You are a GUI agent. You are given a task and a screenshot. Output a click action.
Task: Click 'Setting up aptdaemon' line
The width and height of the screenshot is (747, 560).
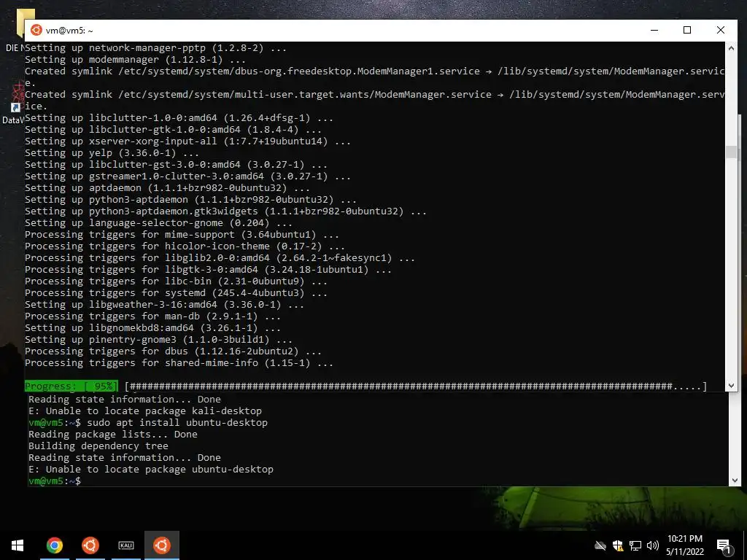click(x=167, y=188)
